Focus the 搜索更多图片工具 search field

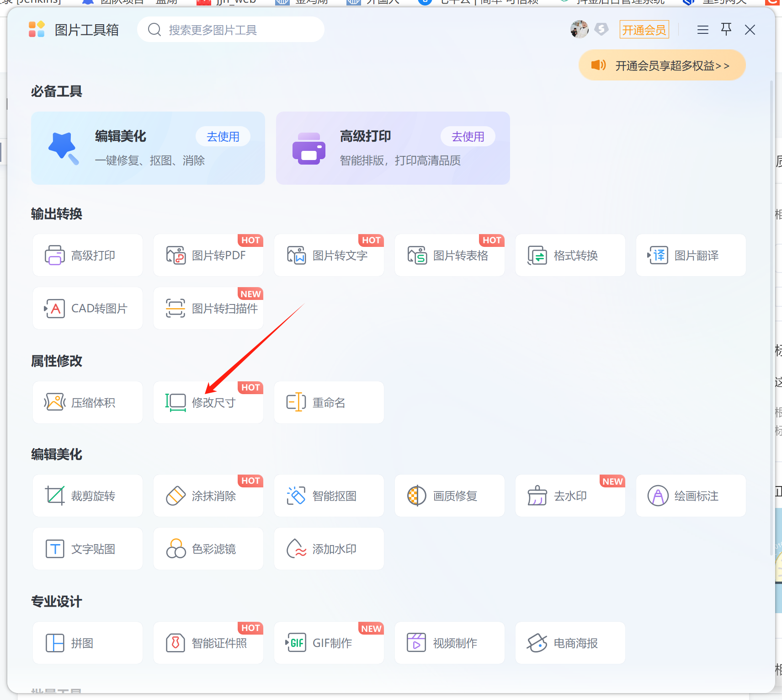(231, 30)
